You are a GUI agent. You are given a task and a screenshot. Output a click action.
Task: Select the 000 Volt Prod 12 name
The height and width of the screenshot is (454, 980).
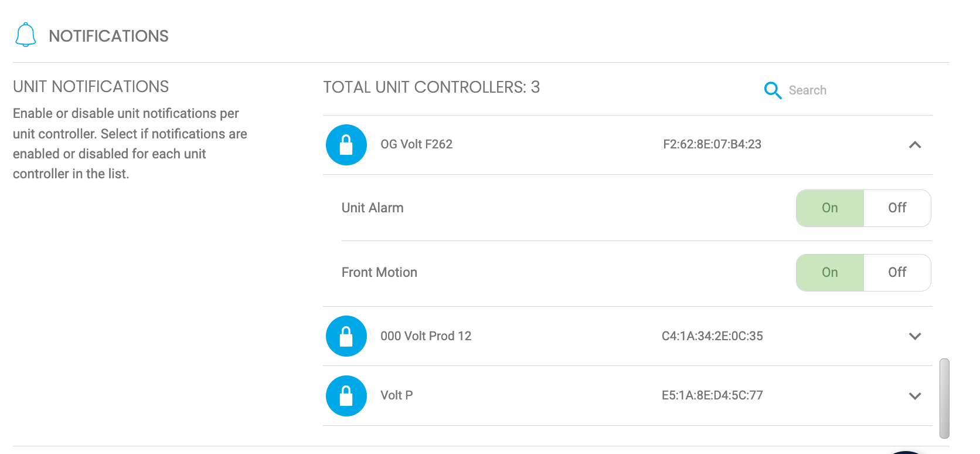coord(426,336)
